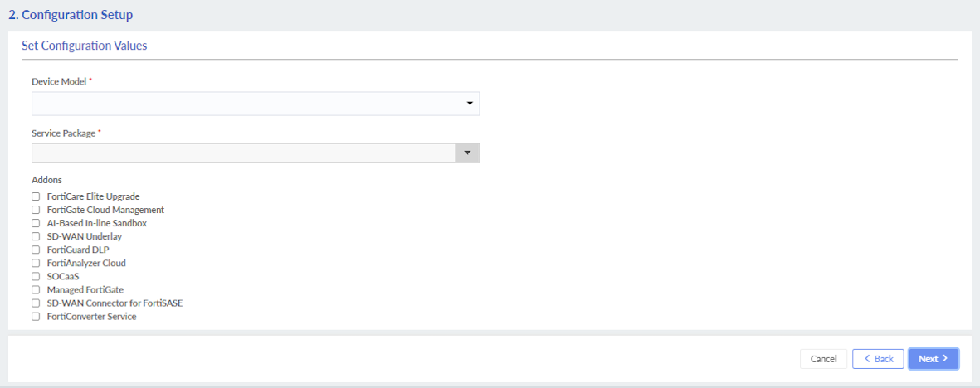The image size is (980, 388).
Task: Click the Cancel button
Action: click(823, 359)
